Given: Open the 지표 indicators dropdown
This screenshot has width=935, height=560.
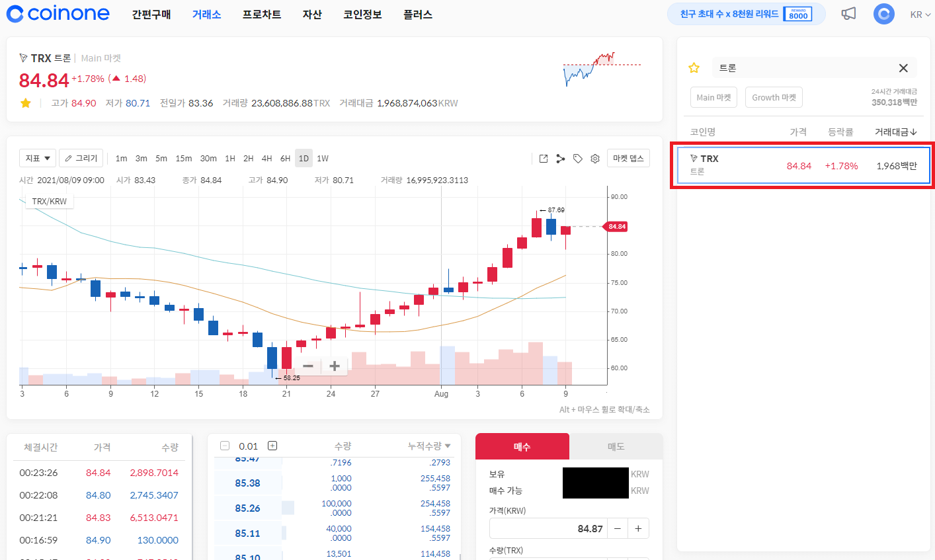Looking at the screenshot, I should coord(38,158).
